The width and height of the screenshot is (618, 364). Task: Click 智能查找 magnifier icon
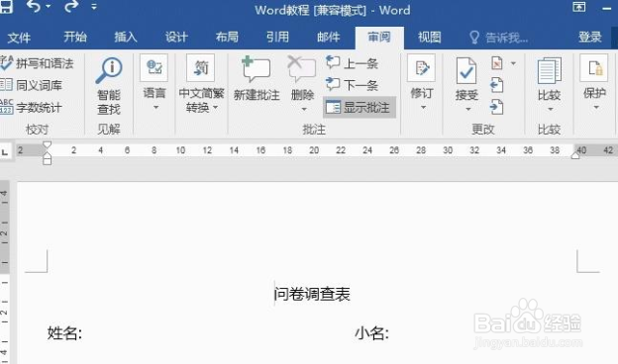[x=109, y=71]
